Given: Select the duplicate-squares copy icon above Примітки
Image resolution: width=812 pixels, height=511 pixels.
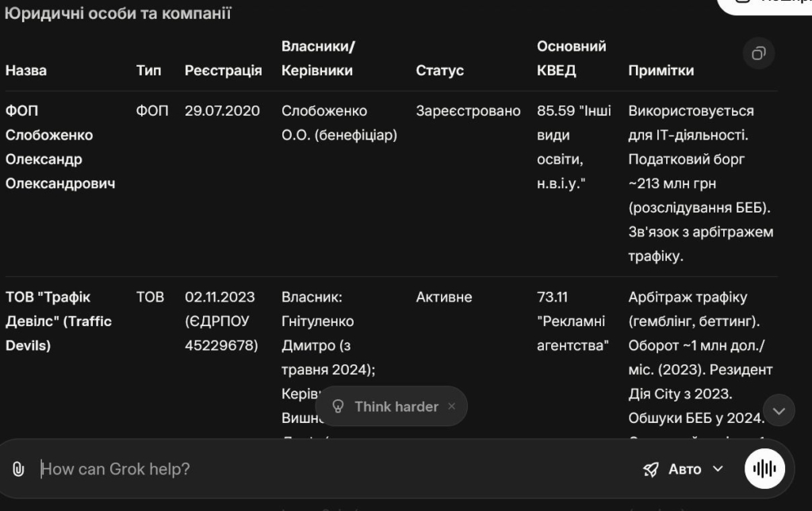Looking at the screenshot, I should (x=759, y=53).
